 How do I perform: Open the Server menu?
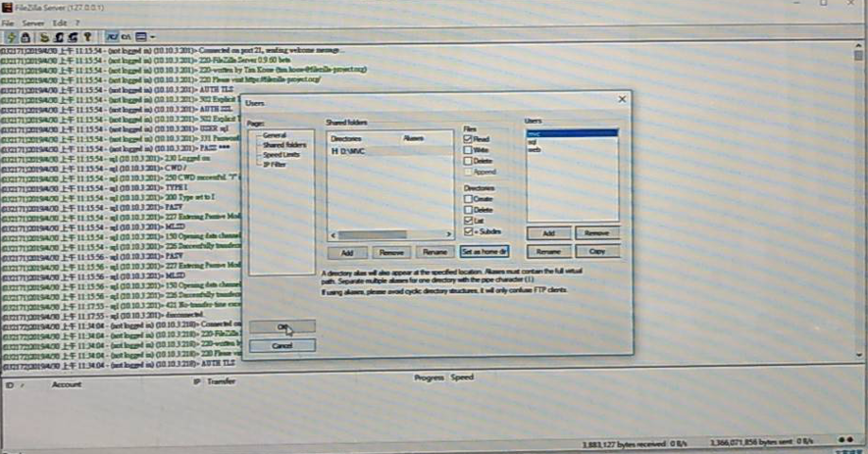pos(32,24)
